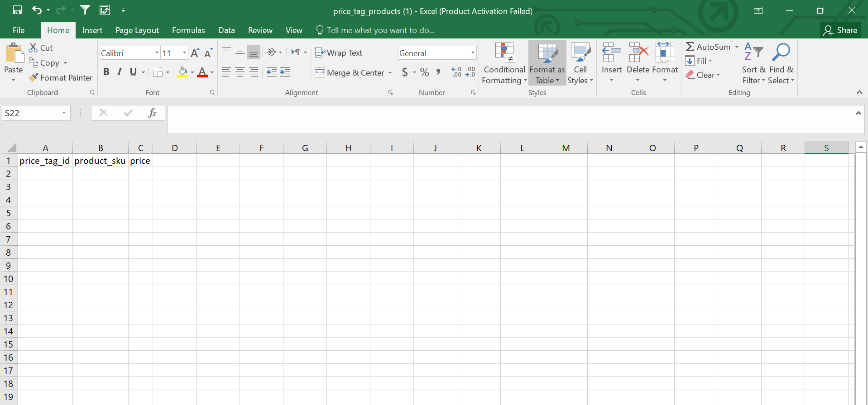Collapse the ribbon with the arrow
Viewport: 868px width, 405px height.
click(x=859, y=92)
